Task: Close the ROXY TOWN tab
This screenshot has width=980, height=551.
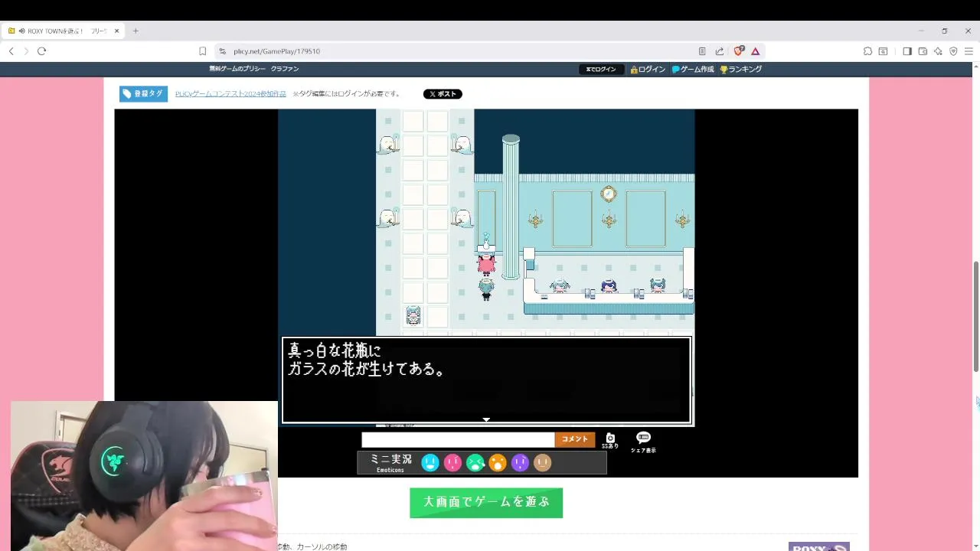Action: point(116,31)
